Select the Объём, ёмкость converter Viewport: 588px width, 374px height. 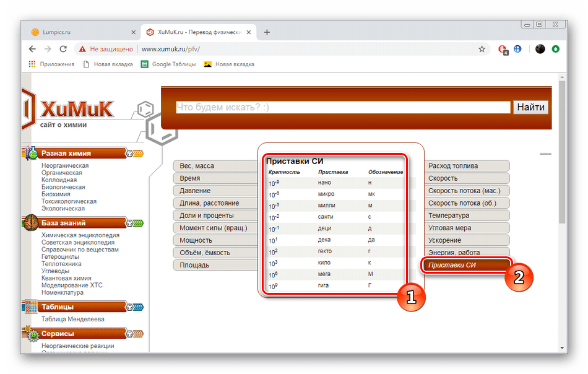click(215, 253)
